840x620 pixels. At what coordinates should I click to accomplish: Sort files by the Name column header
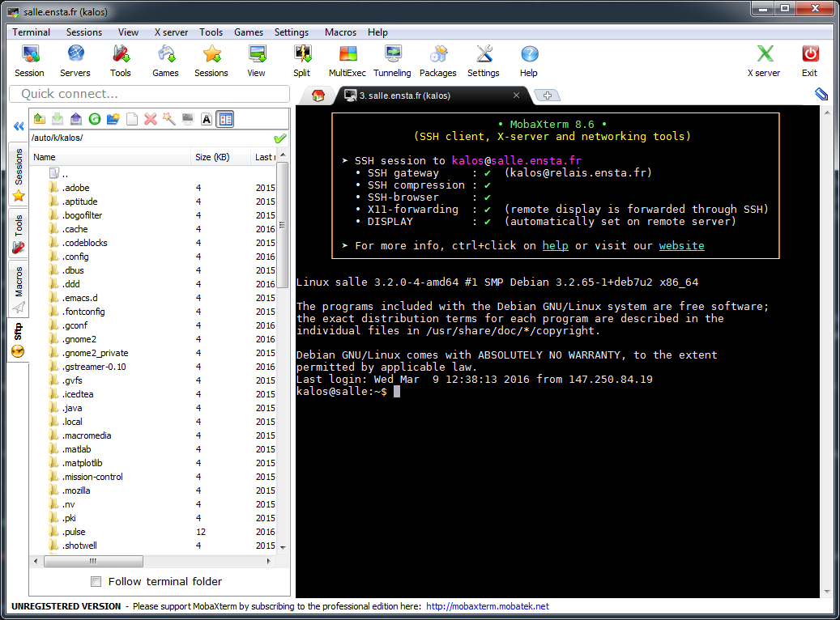click(110, 157)
